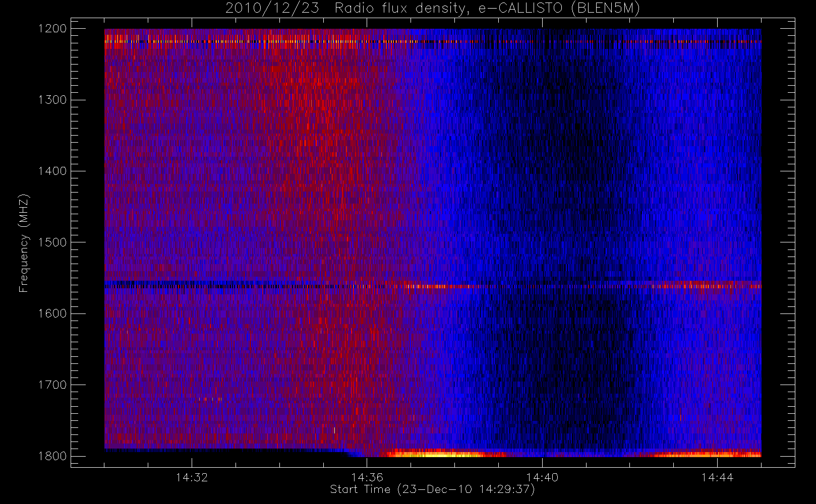Click the 1200 frequency tick label

[52, 29]
